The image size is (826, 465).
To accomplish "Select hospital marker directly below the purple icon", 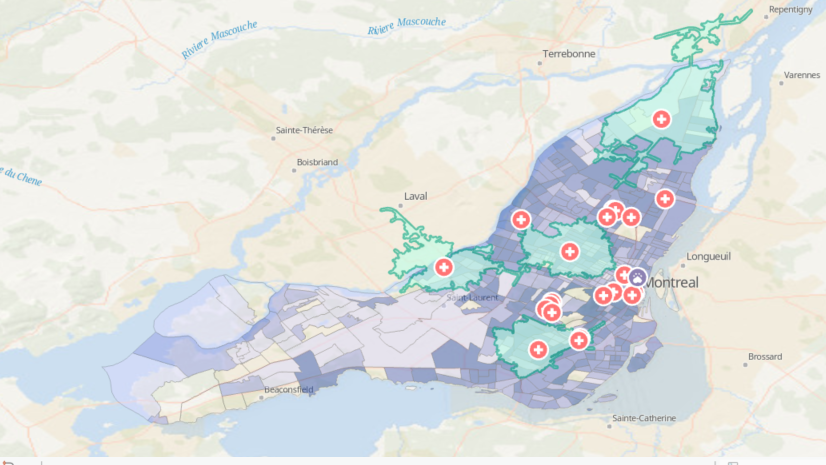I will pos(632,295).
